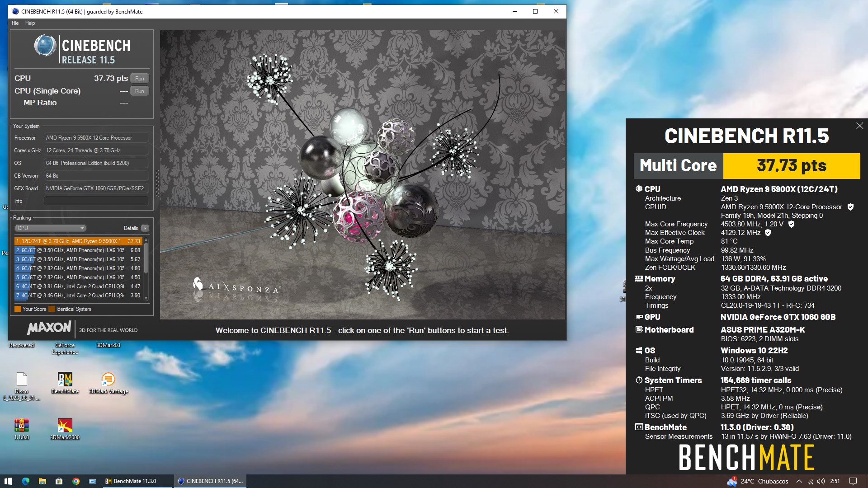Run the CPU multi-core benchmark
This screenshot has height=488, width=868.
(140, 79)
